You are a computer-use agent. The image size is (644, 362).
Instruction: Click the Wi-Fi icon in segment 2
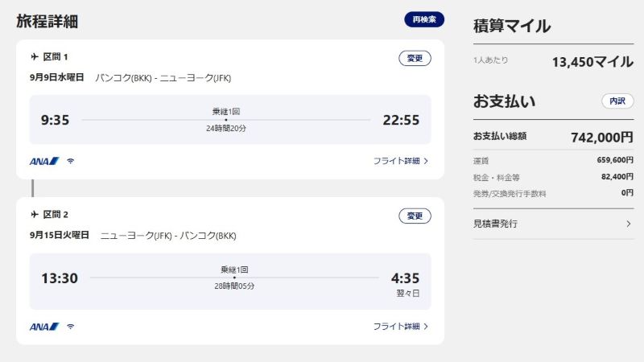coord(71,327)
